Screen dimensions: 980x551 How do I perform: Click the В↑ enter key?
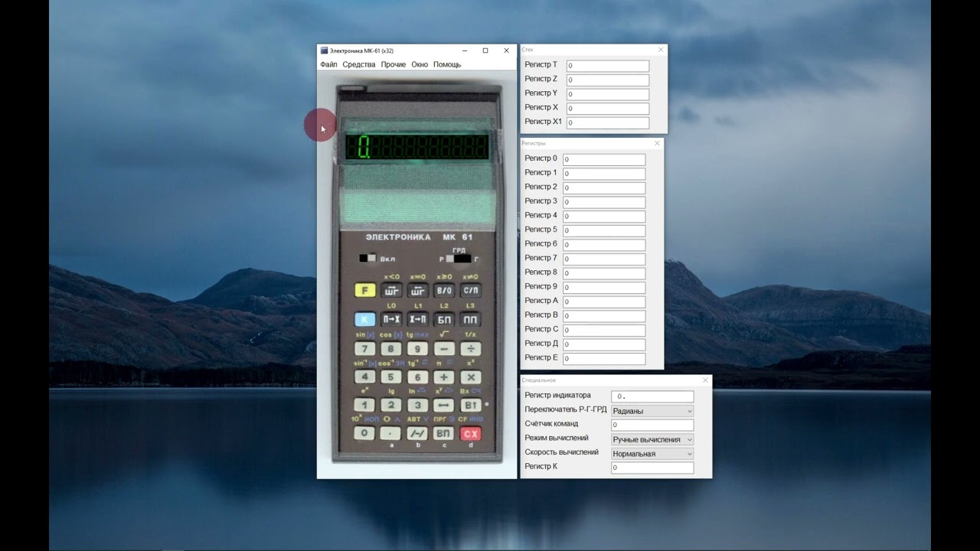tap(471, 406)
